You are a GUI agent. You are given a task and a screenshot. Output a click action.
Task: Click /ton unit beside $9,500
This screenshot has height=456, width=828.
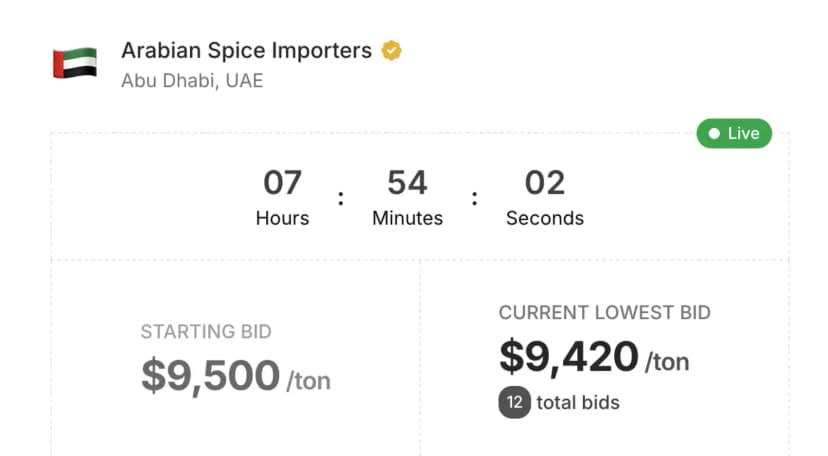pos(308,381)
